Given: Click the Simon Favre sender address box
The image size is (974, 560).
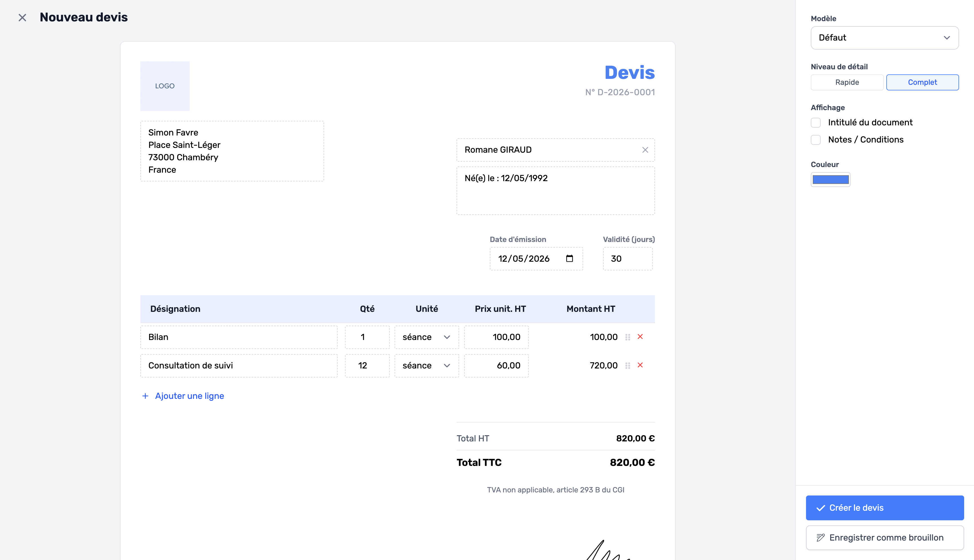Looking at the screenshot, I should [x=232, y=151].
